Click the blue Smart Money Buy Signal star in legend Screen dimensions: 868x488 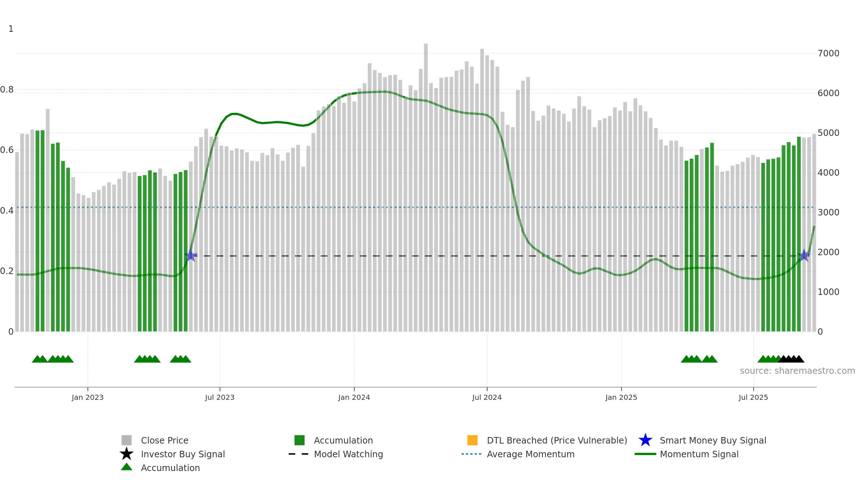[645, 440]
